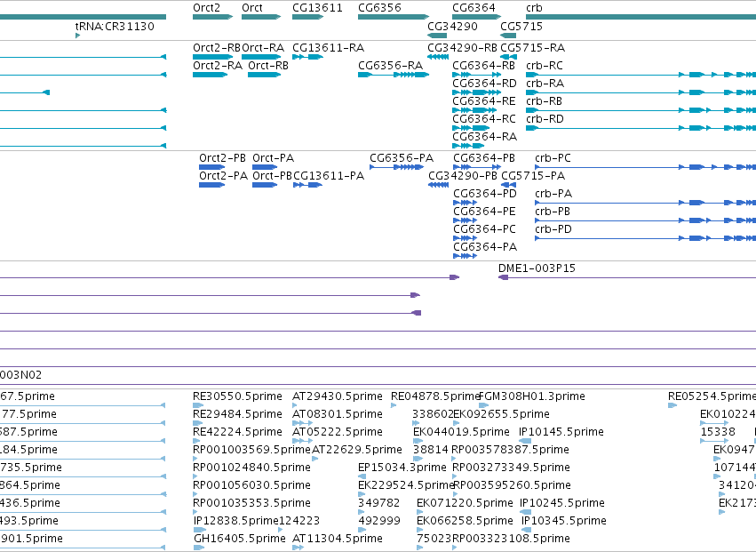Click EST RE29484.5prime
The width and height of the screenshot is (756, 552).
click(237, 414)
